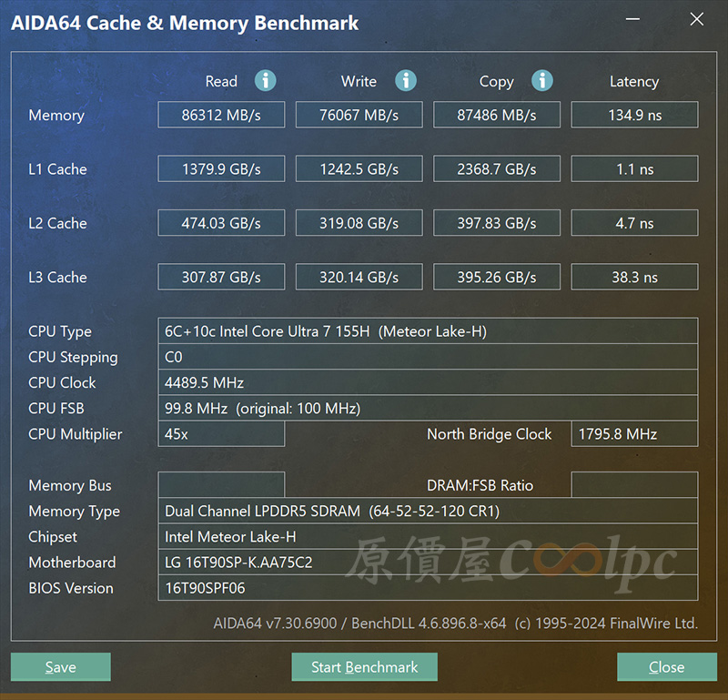Click the Write info icon
The height and width of the screenshot is (700, 728).
[406, 81]
